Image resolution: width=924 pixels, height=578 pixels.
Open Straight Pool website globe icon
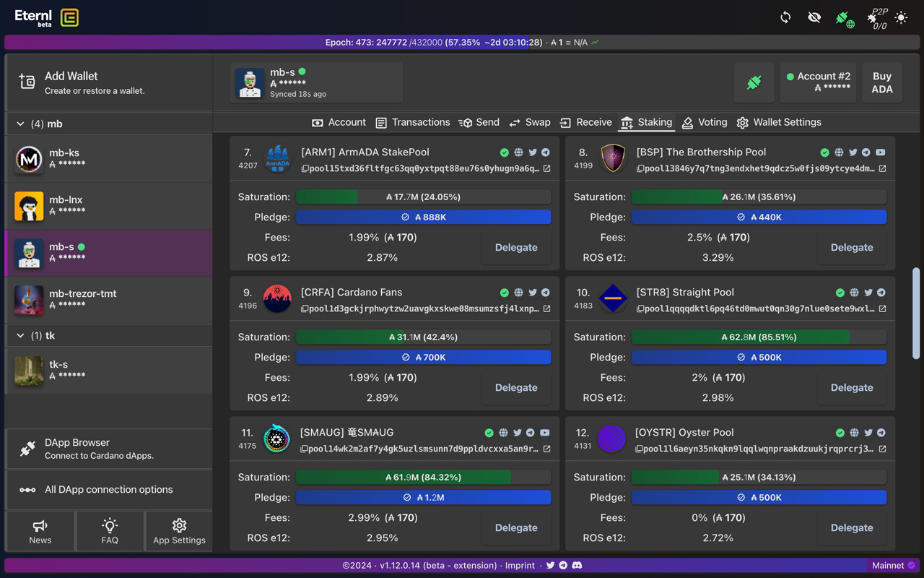[854, 293]
